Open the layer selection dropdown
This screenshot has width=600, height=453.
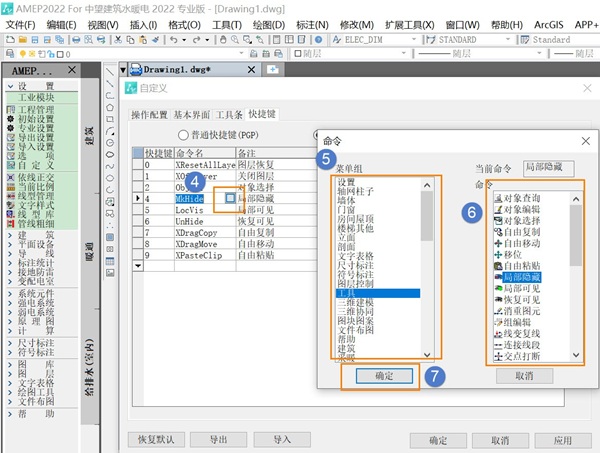pos(241,53)
